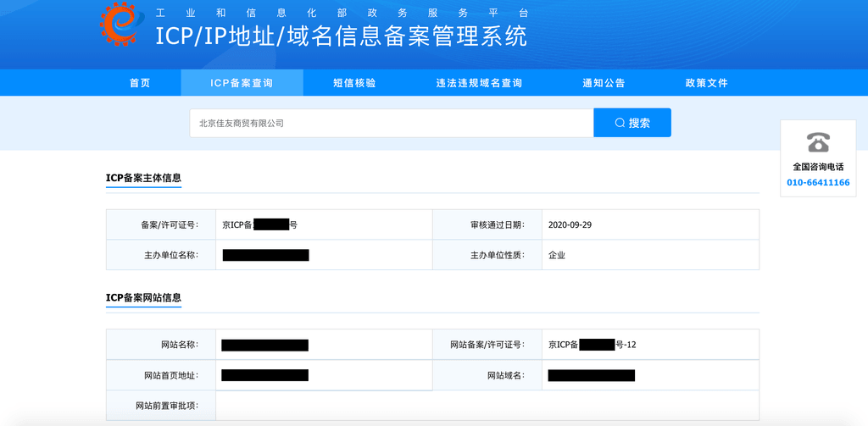Click the 网站备案/许可证号 label
Viewport: 868px width, 426px height.
487,345
